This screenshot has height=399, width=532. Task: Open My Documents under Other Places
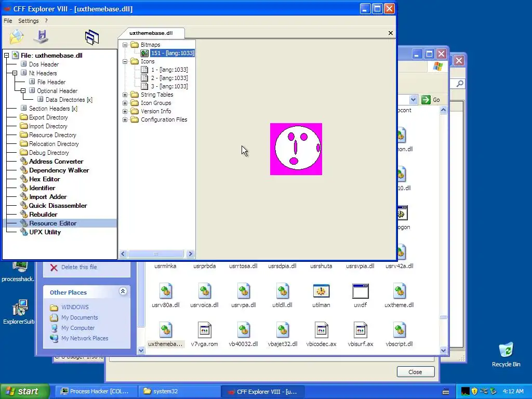pyautogui.click(x=79, y=317)
